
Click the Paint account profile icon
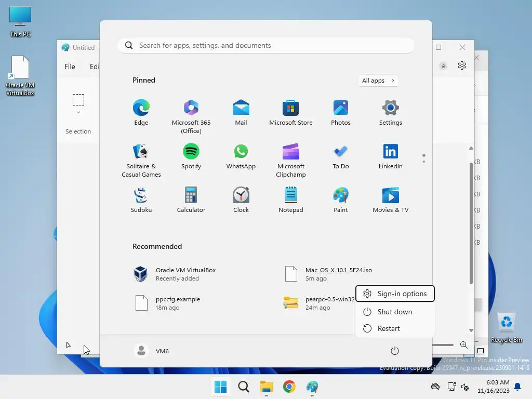point(443,66)
